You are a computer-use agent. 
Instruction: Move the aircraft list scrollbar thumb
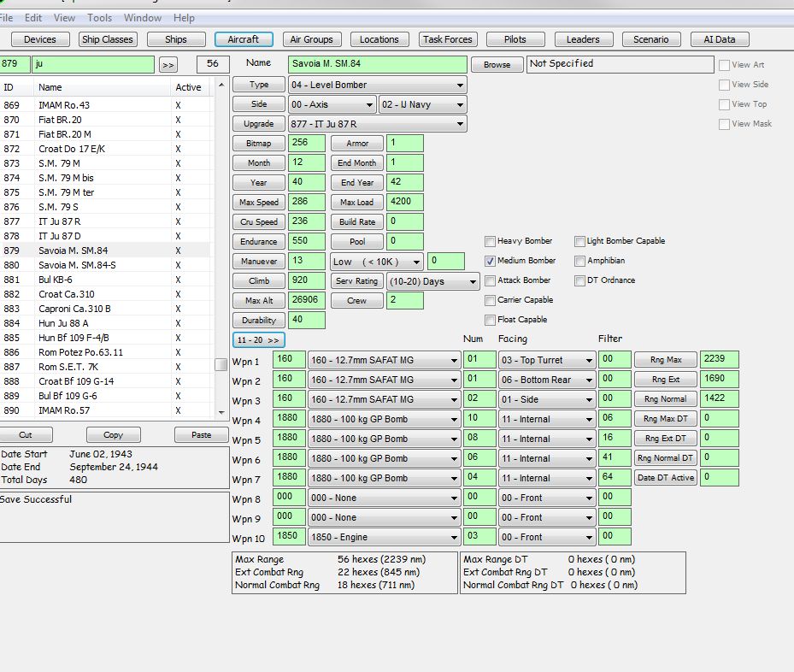221,364
